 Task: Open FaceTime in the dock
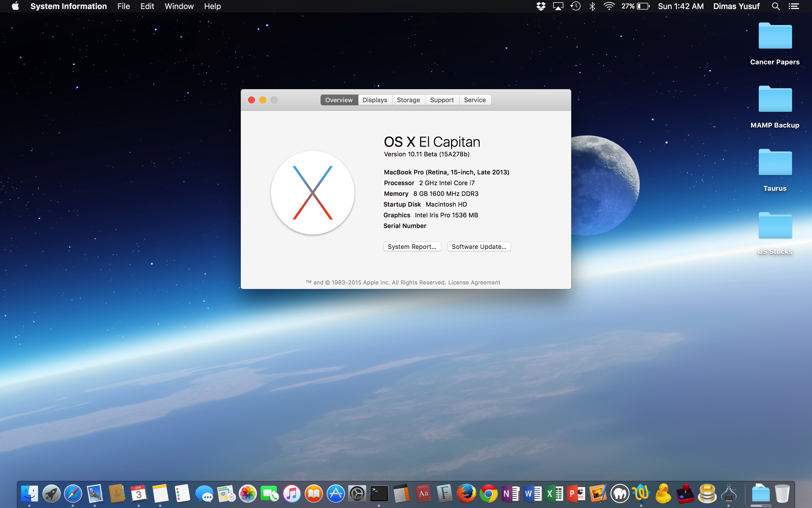pyautogui.click(x=270, y=494)
